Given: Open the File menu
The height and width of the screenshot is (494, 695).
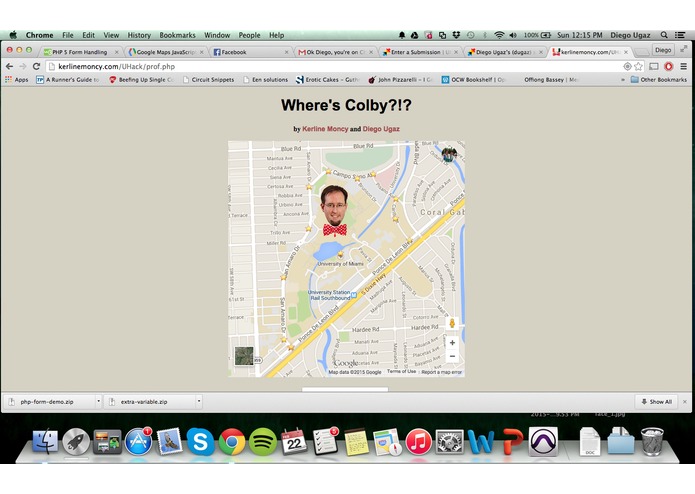Looking at the screenshot, I should coord(68,35).
